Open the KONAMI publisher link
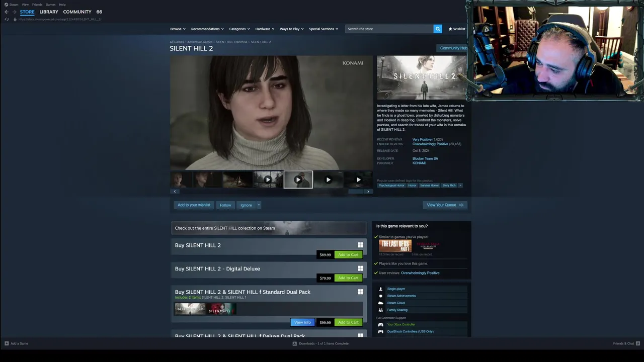This screenshot has height=362, width=644. pyautogui.click(x=419, y=163)
